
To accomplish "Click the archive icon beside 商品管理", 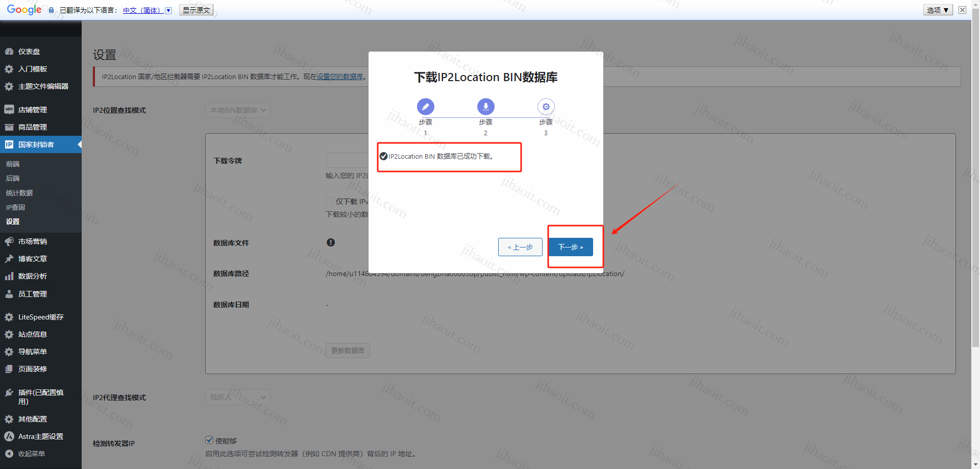I will [9, 127].
